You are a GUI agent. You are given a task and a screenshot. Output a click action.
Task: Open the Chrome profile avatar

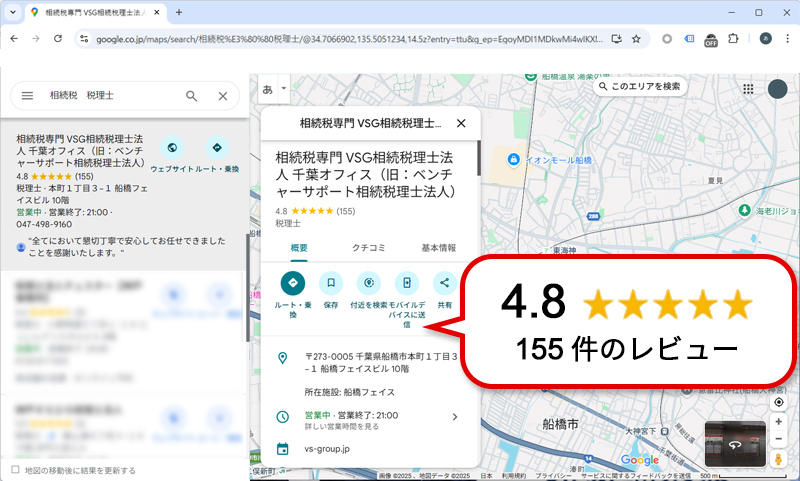pyautogui.click(x=765, y=39)
